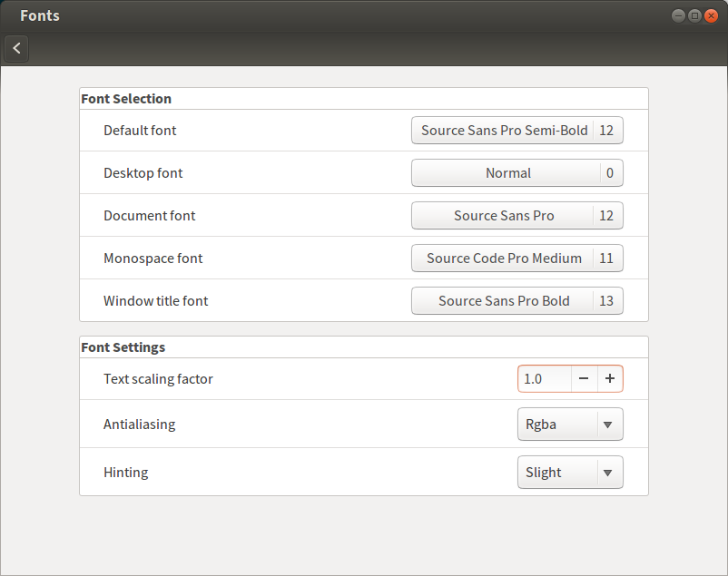
Task: Click the Window title font size 13
Action: click(606, 301)
